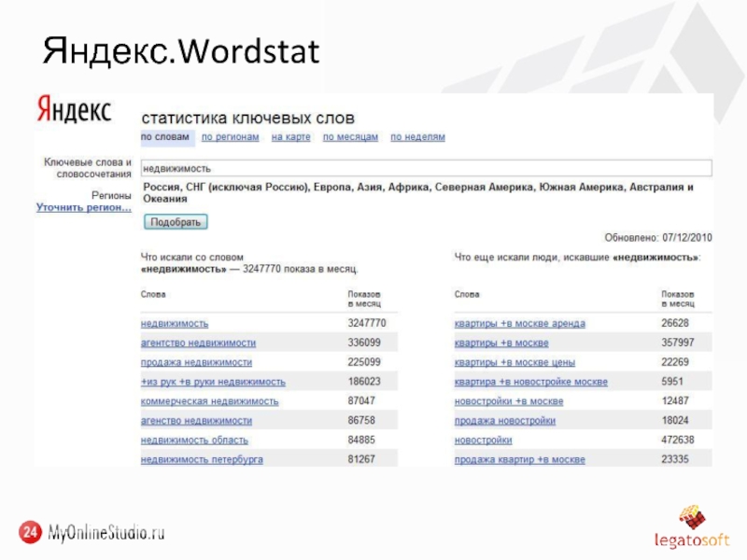The height and width of the screenshot is (560, 747).
Task: Open 'квартиры +в москве цены' link
Action: coord(515,362)
